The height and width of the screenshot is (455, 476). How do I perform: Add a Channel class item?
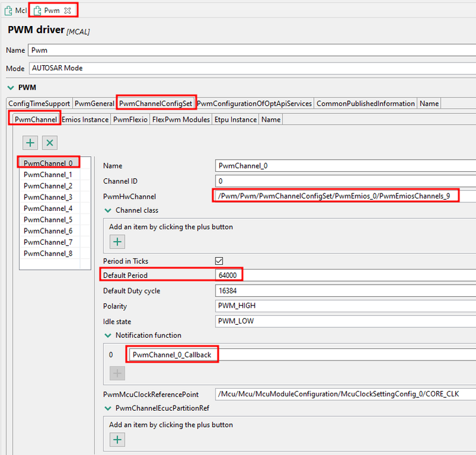(117, 241)
